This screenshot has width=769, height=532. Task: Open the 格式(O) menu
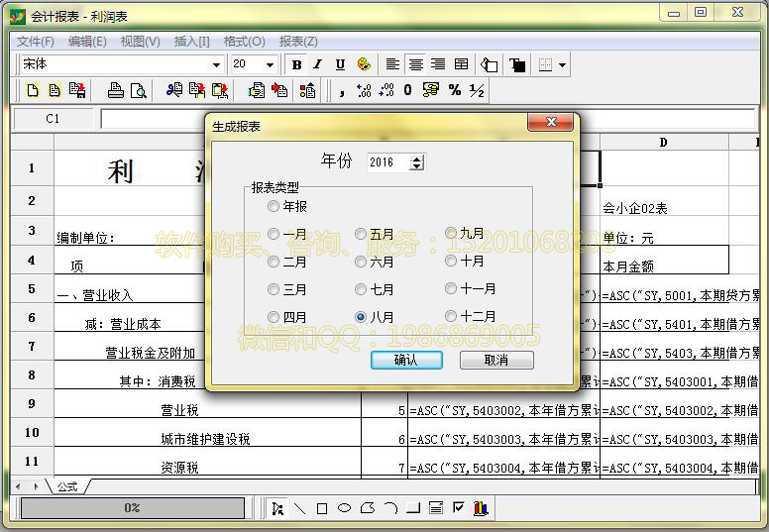point(244,42)
